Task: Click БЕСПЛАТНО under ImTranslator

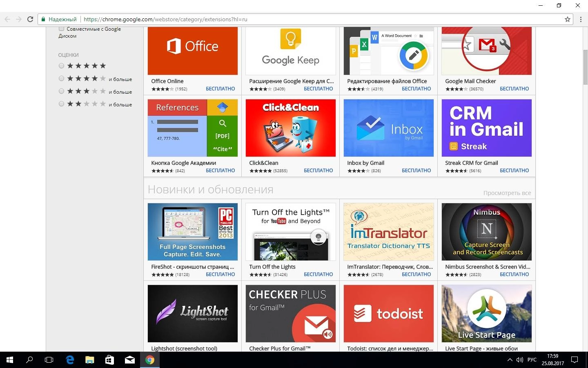Action: [416, 274]
